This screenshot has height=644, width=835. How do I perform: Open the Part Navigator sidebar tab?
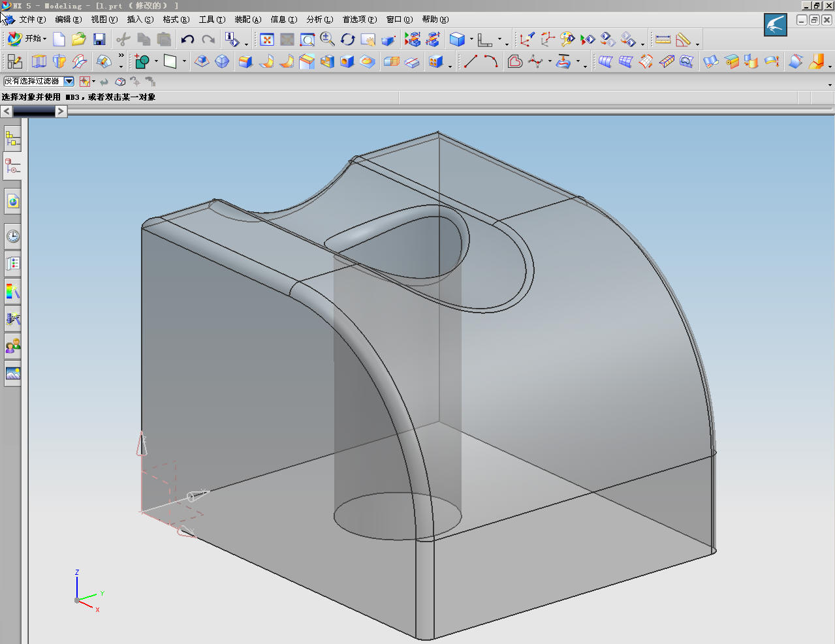pos(12,167)
